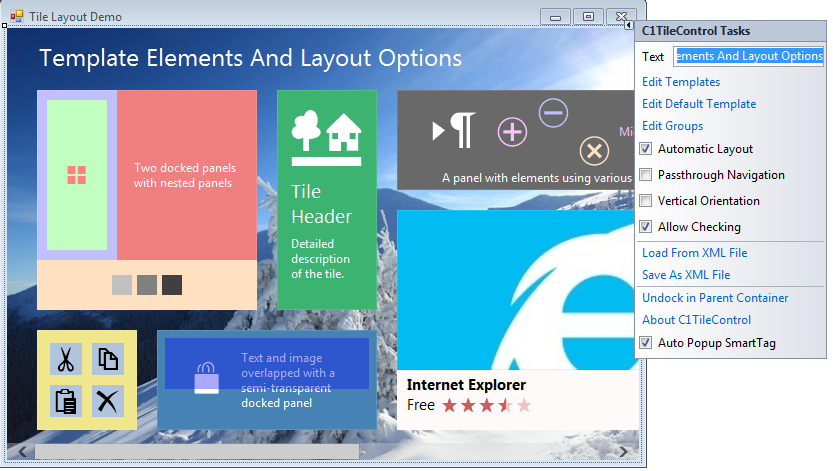Toggle Auto Popup SmartTag checkbox
Screen dimensions: 833x471
point(645,343)
